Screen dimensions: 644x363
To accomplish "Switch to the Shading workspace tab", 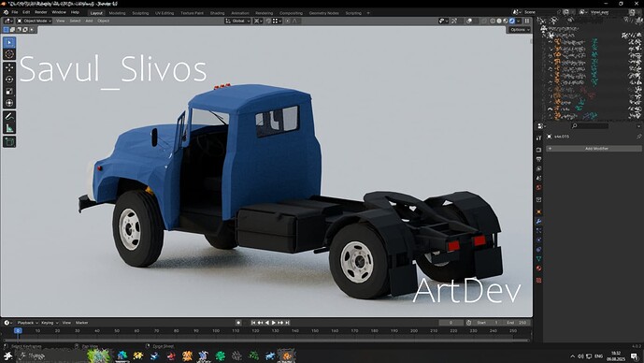I will point(217,13).
